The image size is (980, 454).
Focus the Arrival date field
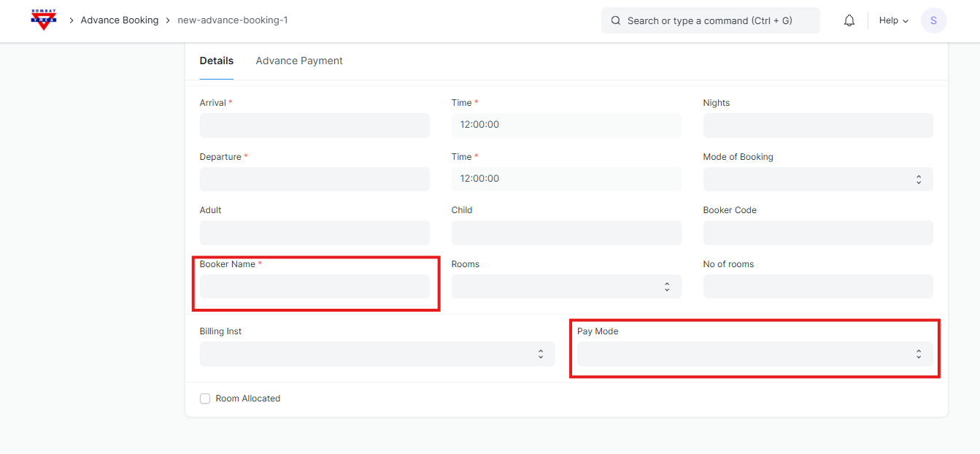pos(315,126)
